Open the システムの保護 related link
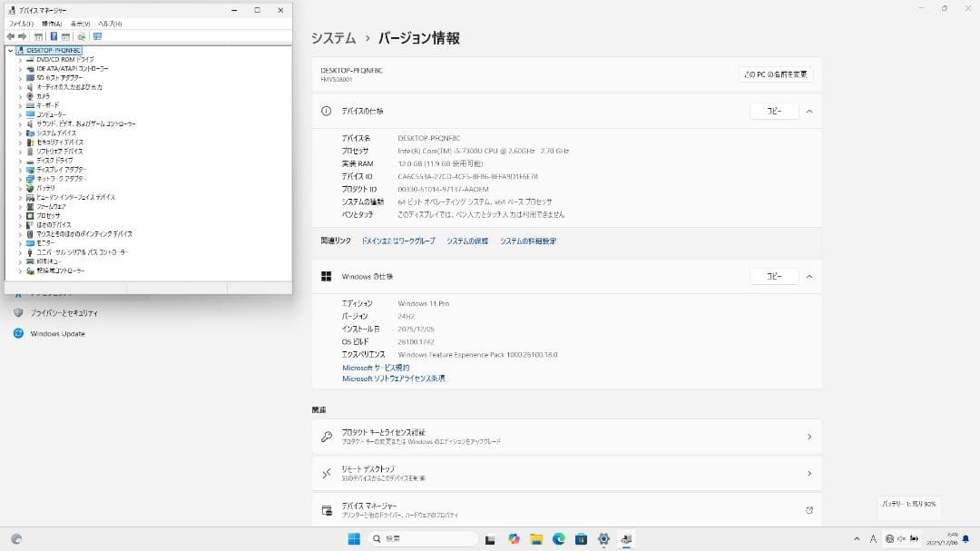Image resolution: width=980 pixels, height=551 pixels. click(x=465, y=241)
